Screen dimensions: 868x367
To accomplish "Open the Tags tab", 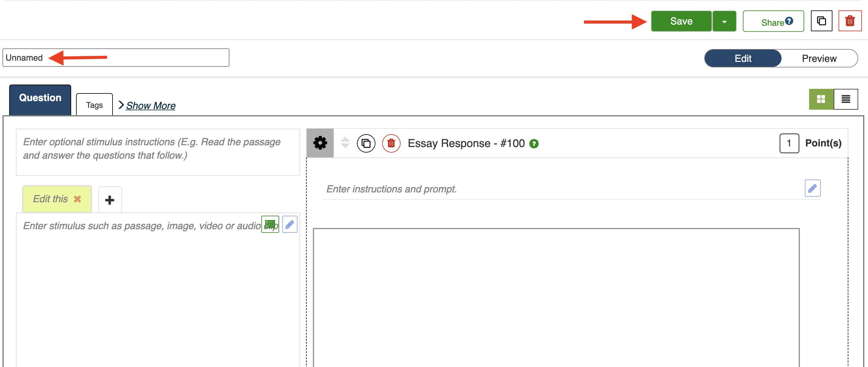I will click(x=94, y=105).
